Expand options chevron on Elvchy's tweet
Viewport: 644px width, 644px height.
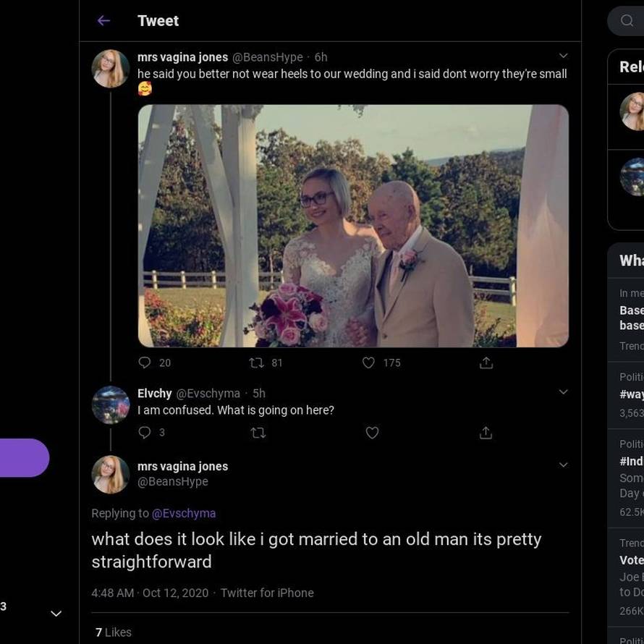[563, 392]
